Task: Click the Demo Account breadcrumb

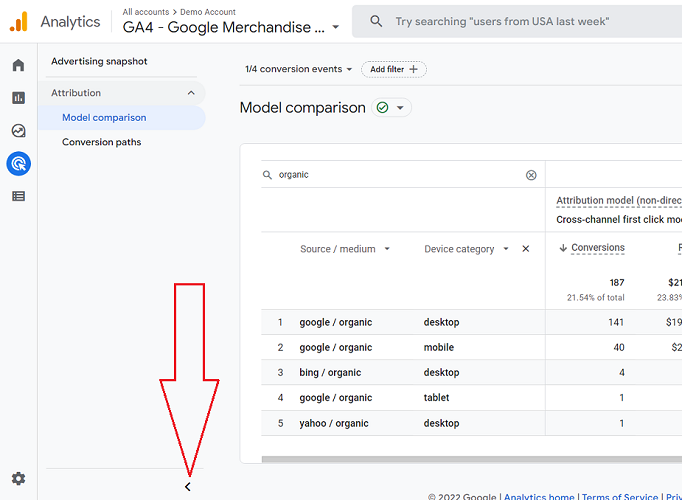Action: coord(208,12)
